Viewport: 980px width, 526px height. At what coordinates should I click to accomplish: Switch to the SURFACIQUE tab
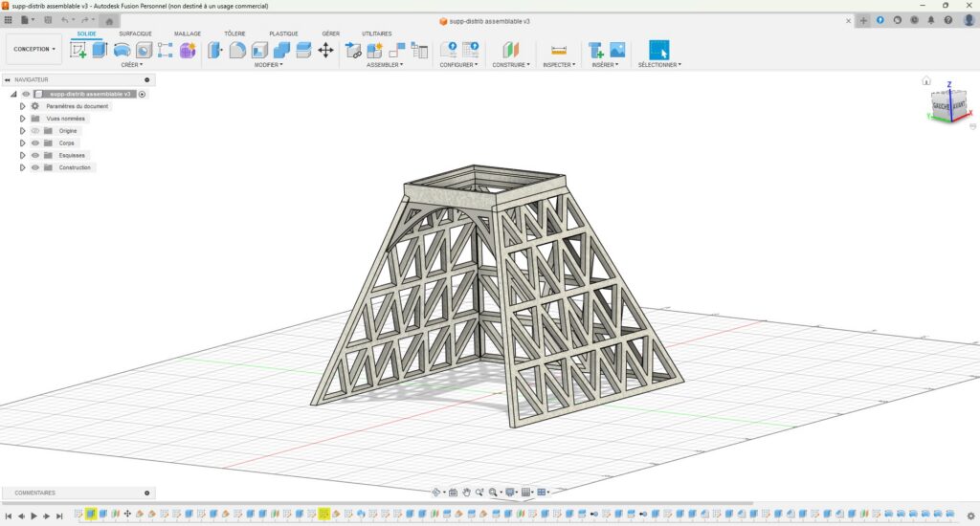135,33
